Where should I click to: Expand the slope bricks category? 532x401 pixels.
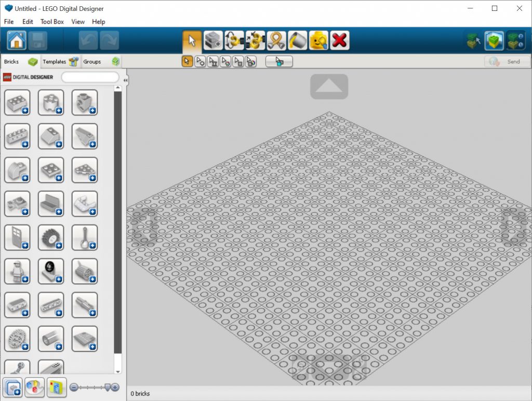coord(51,137)
